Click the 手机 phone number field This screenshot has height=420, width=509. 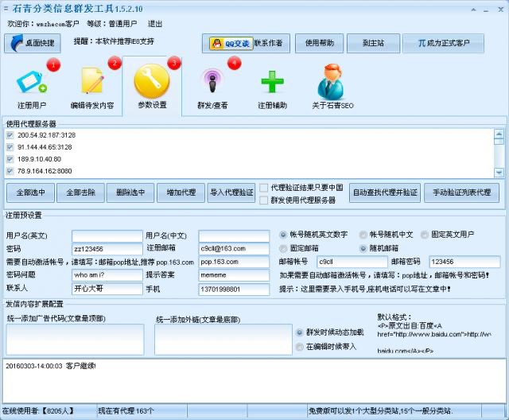234,290
